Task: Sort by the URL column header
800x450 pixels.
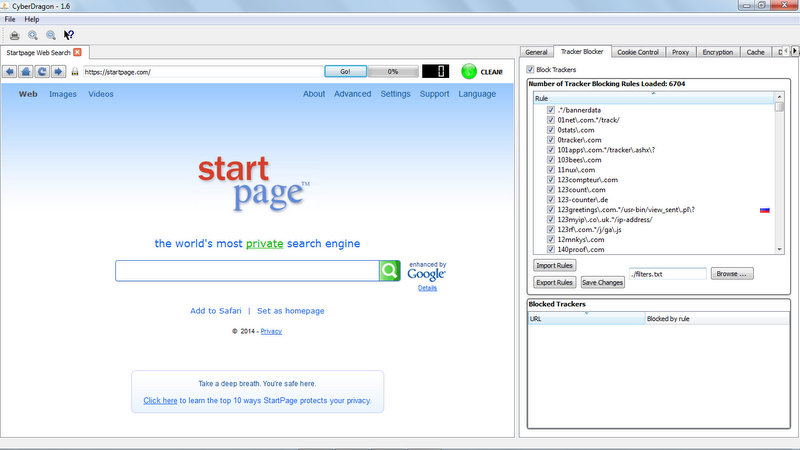Action: (586, 319)
